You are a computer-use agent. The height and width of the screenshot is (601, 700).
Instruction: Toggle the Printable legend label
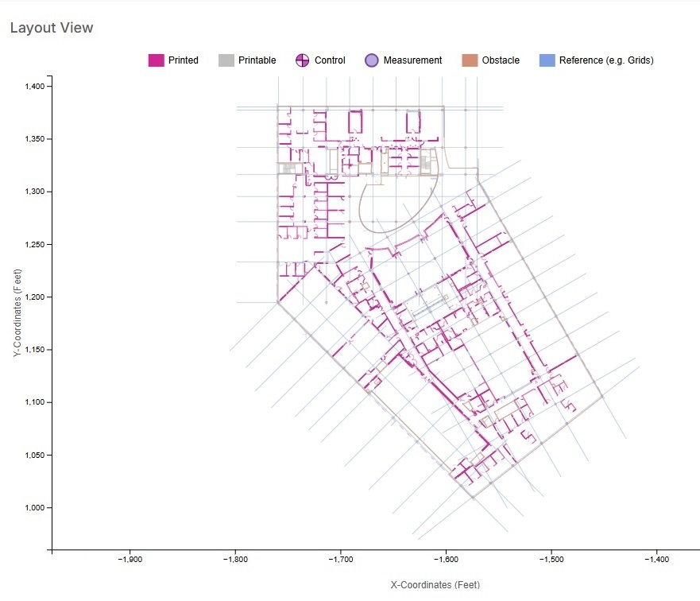click(x=257, y=60)
